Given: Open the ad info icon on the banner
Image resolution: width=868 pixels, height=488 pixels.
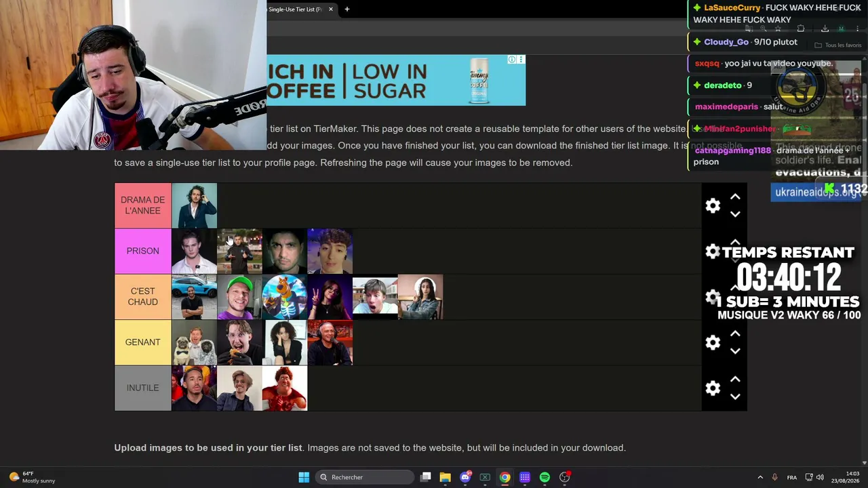Looking at the screenshot, I should pyautogui.click(x=513, y=60).
